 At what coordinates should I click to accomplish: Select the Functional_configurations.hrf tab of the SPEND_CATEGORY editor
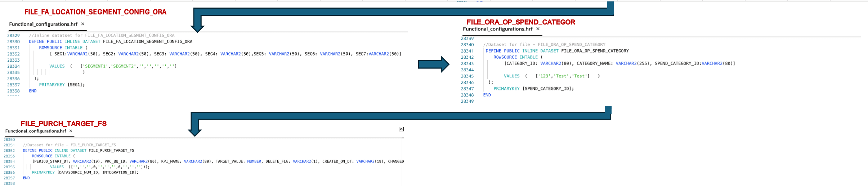pos(497,29)
